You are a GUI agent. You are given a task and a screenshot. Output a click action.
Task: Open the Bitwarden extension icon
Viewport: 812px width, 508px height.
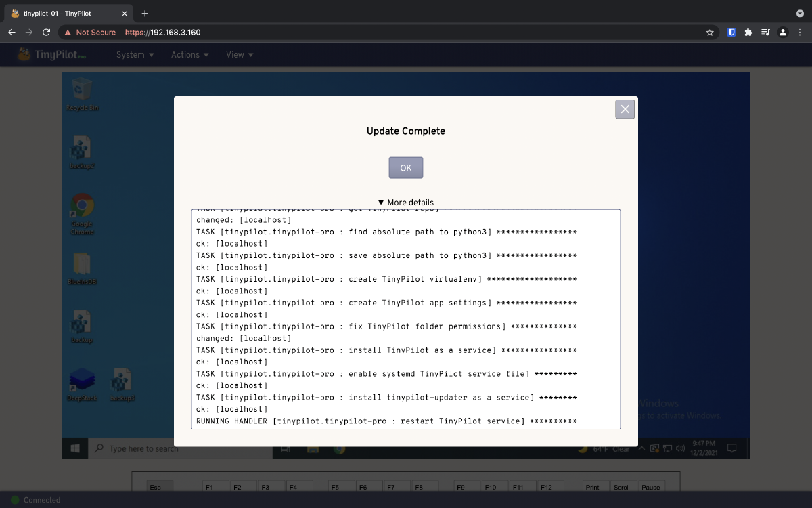point(731,32)
